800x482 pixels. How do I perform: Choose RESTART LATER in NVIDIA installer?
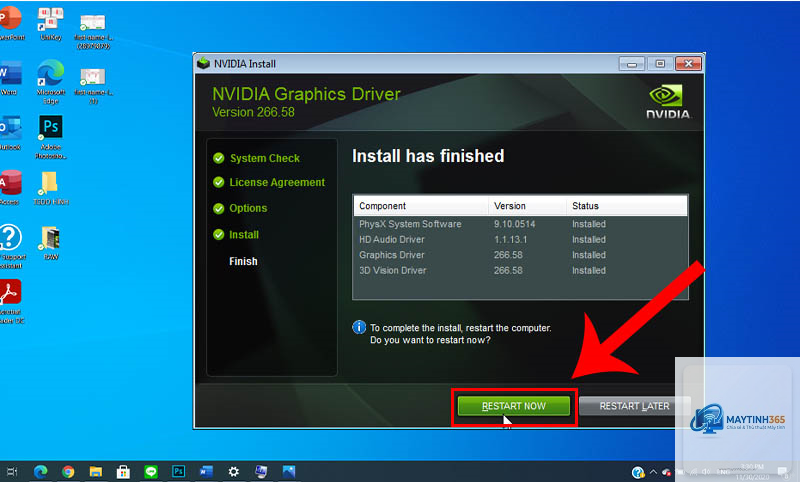pyautogui.click(x=634, y=406)
